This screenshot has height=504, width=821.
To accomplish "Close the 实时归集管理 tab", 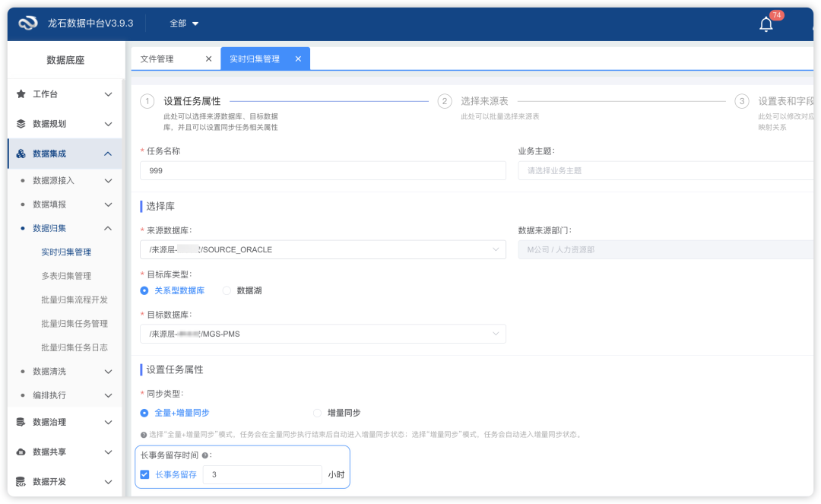I will pos(298,59).
